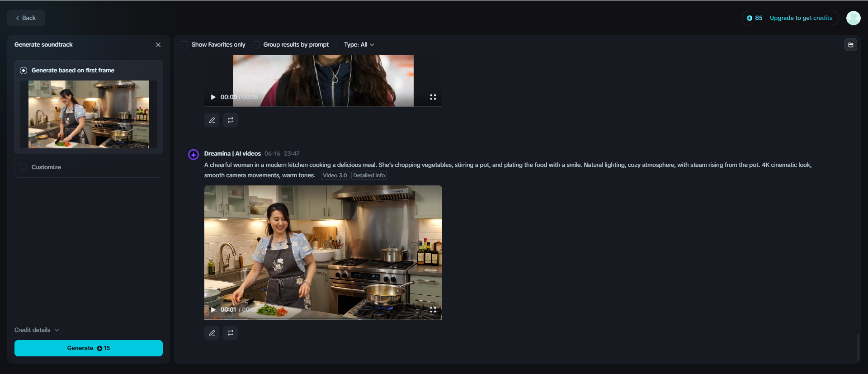Open the assets folder icon at top right
The image size is (868, 374).
(x=851, y=45)
